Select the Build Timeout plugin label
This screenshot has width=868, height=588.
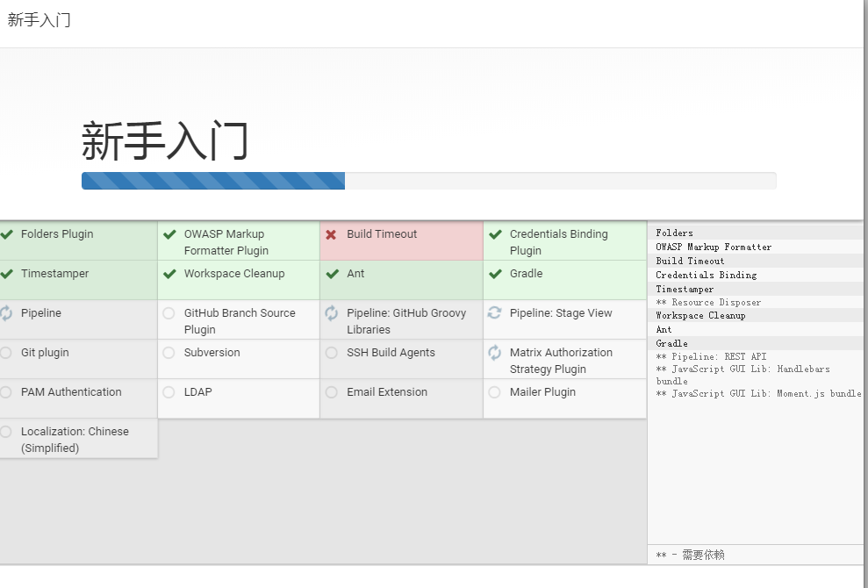[382, 234]
